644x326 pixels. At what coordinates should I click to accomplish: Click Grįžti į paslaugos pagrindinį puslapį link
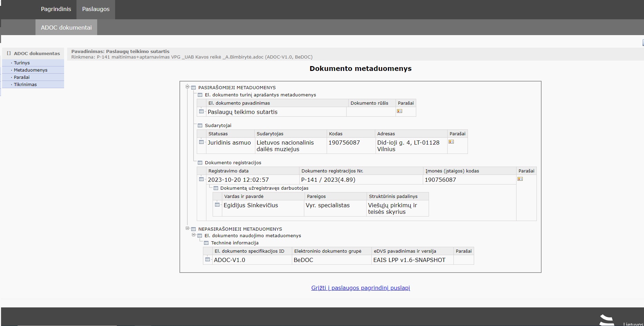(360, 288)
